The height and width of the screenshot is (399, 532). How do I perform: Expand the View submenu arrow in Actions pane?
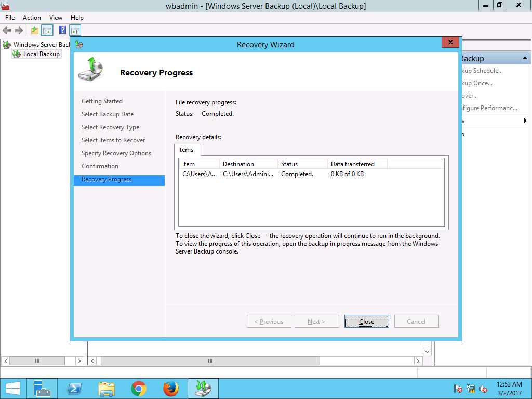pos(525,121)
